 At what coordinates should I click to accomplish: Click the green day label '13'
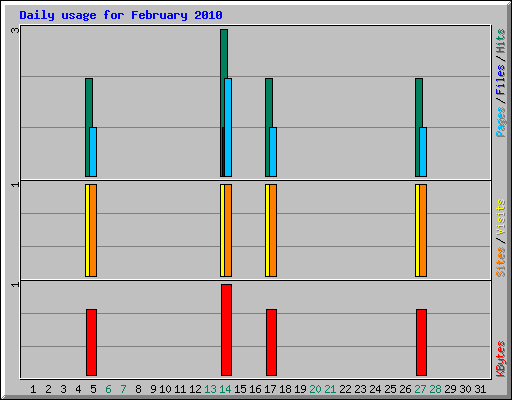point(210,389)
